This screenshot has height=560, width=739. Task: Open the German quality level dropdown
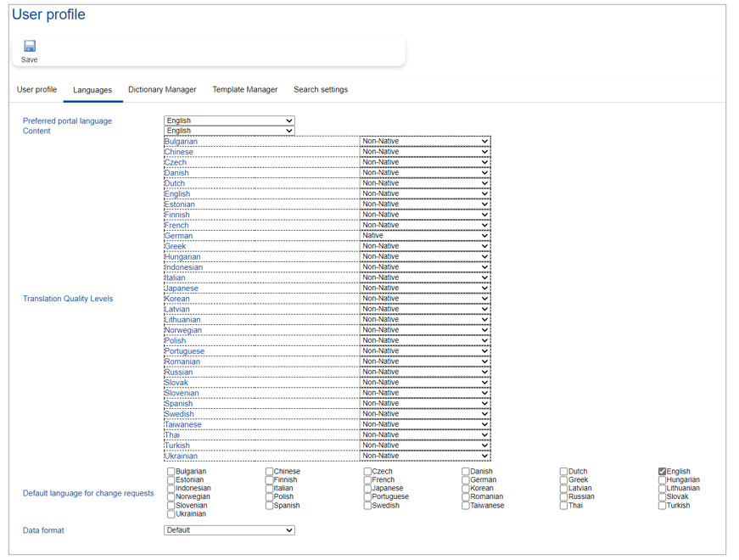425,236
